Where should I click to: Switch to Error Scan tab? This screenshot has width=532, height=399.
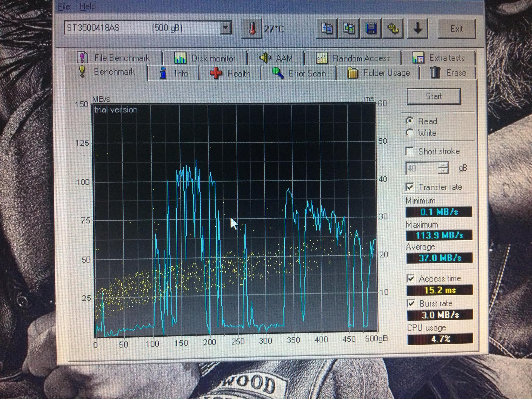pyautogui.click(x=299, y=73)
